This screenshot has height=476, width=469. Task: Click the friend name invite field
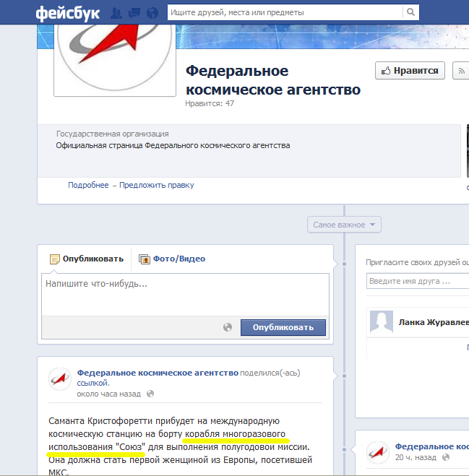(x=418, y=281)
